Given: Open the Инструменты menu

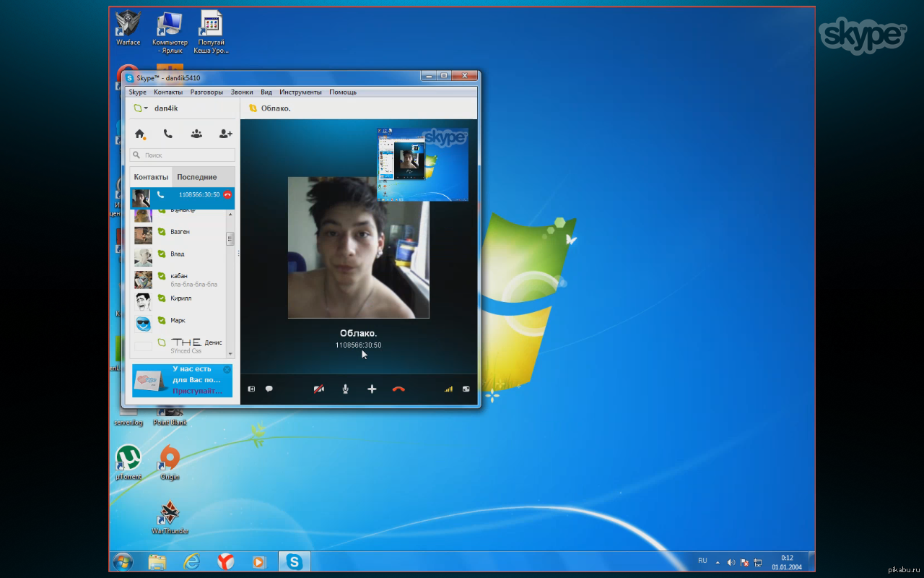Looking at the screenshot, I should tap(300, 92).
